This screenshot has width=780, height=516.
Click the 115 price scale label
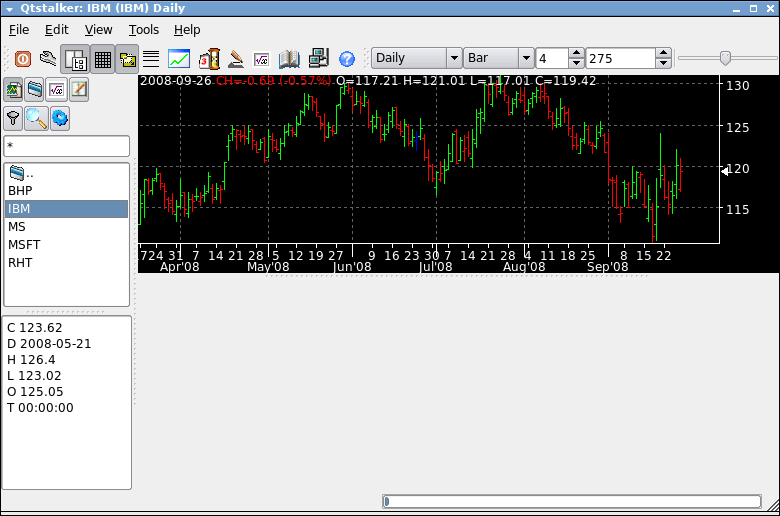tap(738, 209)
